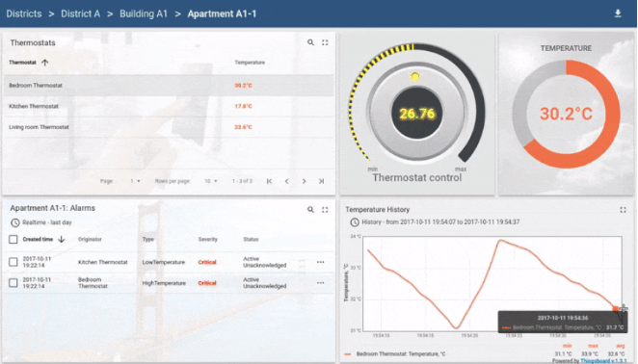Click 17.8°C Kitchen temperature value
Viewport: 638px width, 364px height.
click(243, 106)
